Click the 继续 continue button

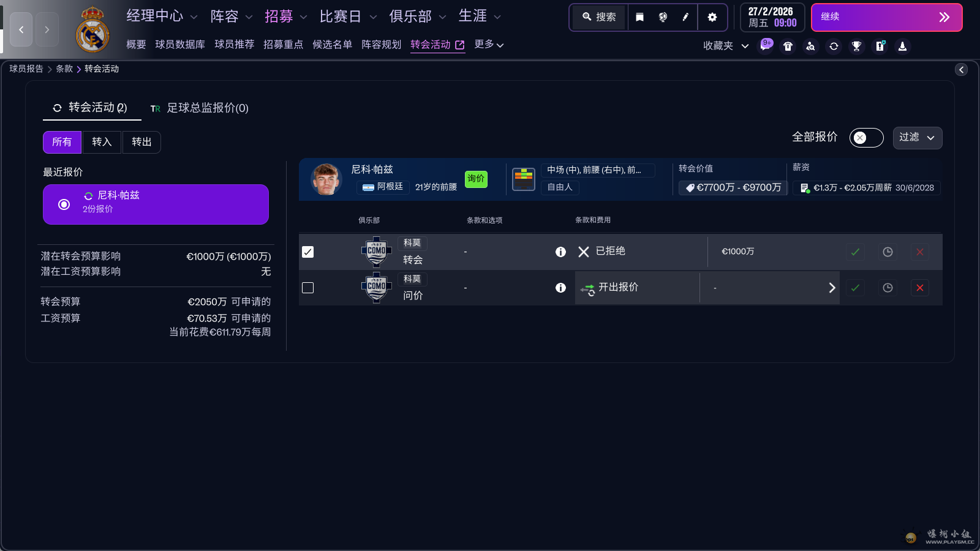[886, 17]
